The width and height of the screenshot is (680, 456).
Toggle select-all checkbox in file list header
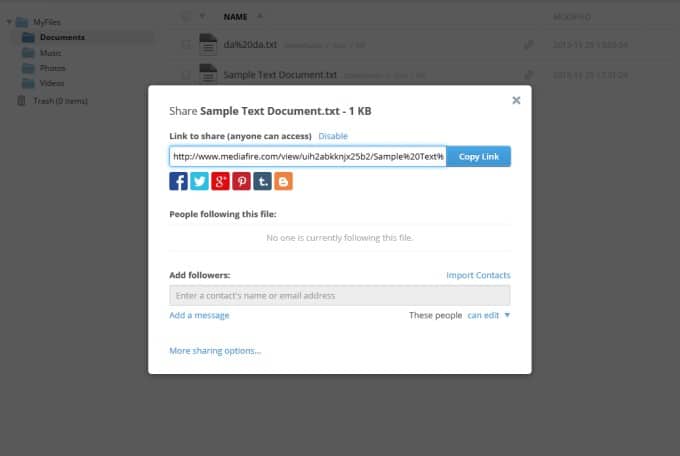186,17
